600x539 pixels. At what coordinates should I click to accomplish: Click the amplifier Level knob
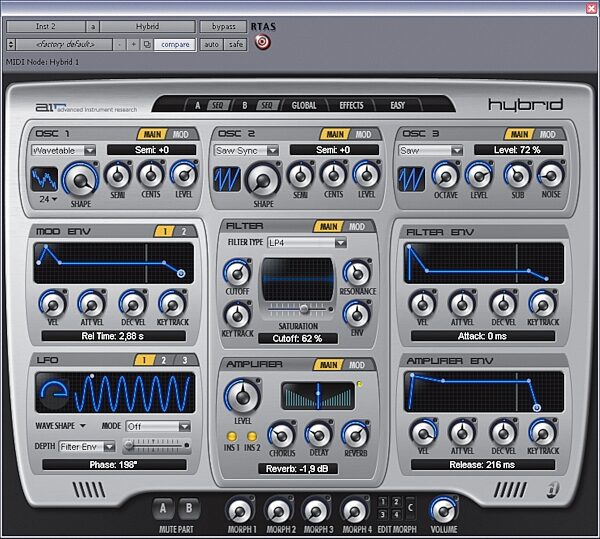pyautogui.click(x=243, y=397)
